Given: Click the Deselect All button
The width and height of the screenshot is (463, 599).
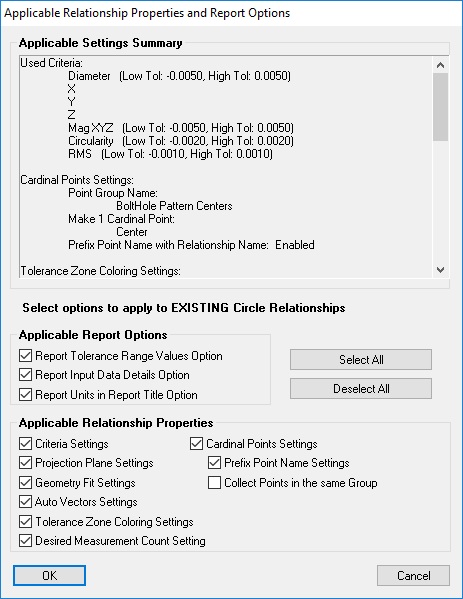Looking at the screenshot, I should (x=361, y=389).
